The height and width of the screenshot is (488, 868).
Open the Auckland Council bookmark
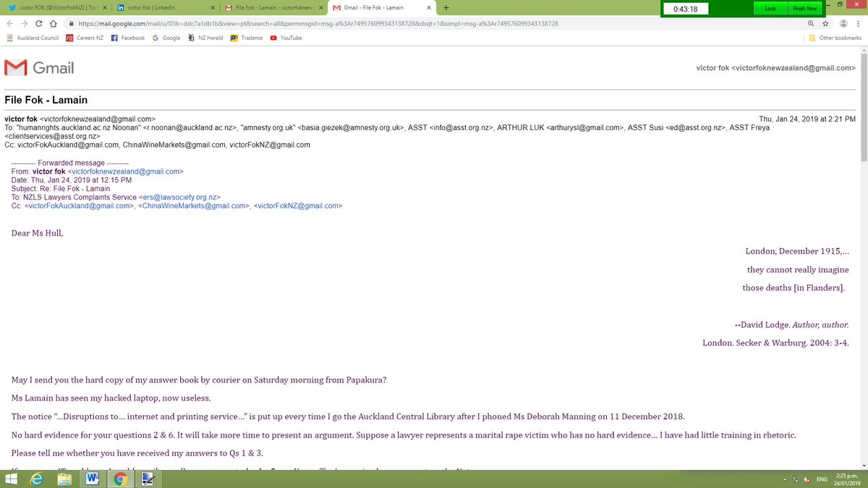33,38
